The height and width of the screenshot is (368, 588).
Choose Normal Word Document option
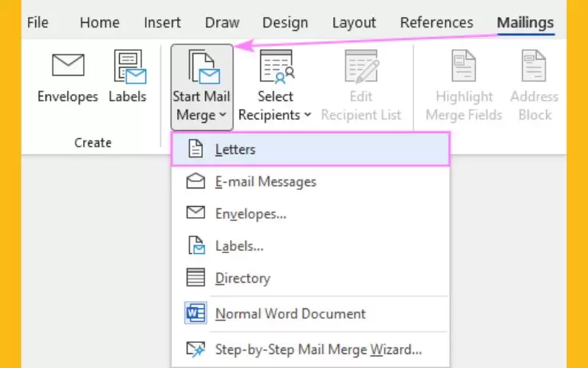[310, 314]
